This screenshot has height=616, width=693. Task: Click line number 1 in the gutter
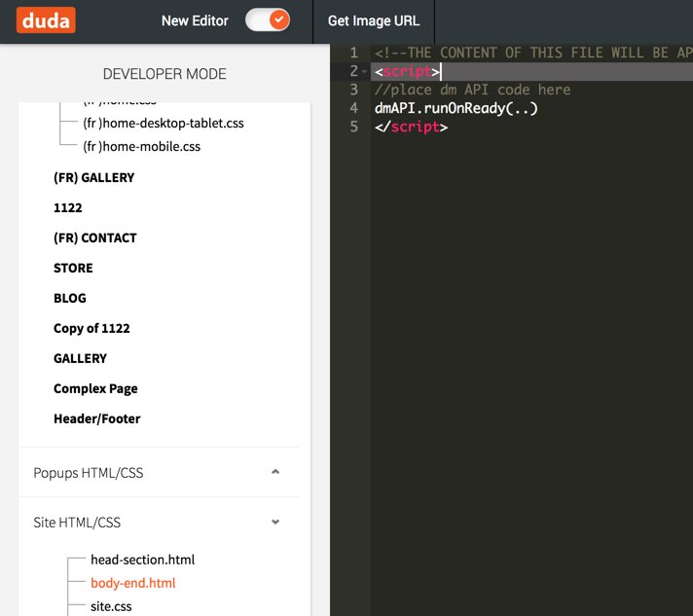pos(353,53)
